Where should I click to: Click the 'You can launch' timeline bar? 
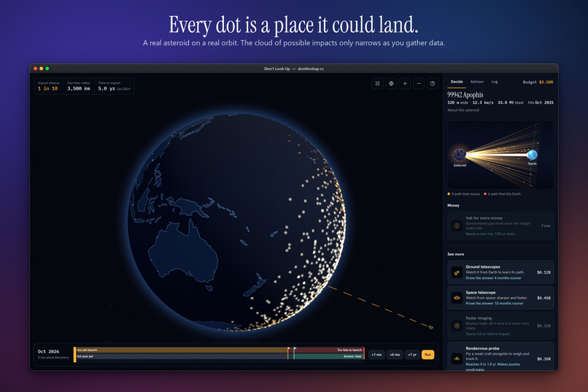coord(182,350)
